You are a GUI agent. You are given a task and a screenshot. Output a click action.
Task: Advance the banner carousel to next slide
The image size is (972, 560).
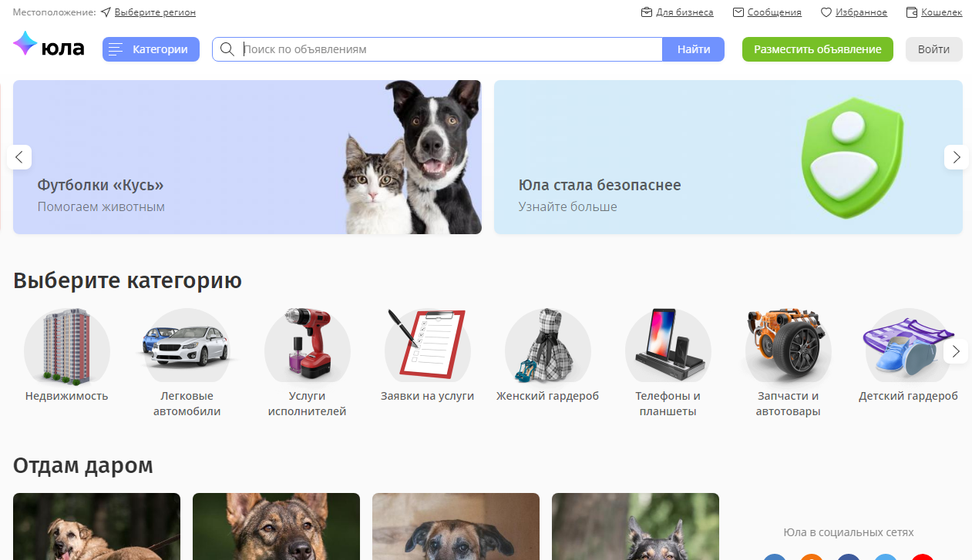coord(957,157)
